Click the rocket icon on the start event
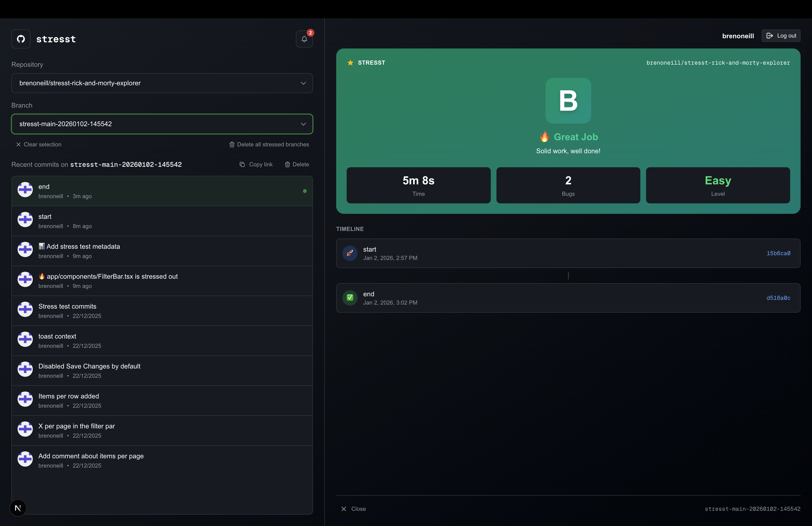This screenshot has width=812, height=526. tap(350, 253)
